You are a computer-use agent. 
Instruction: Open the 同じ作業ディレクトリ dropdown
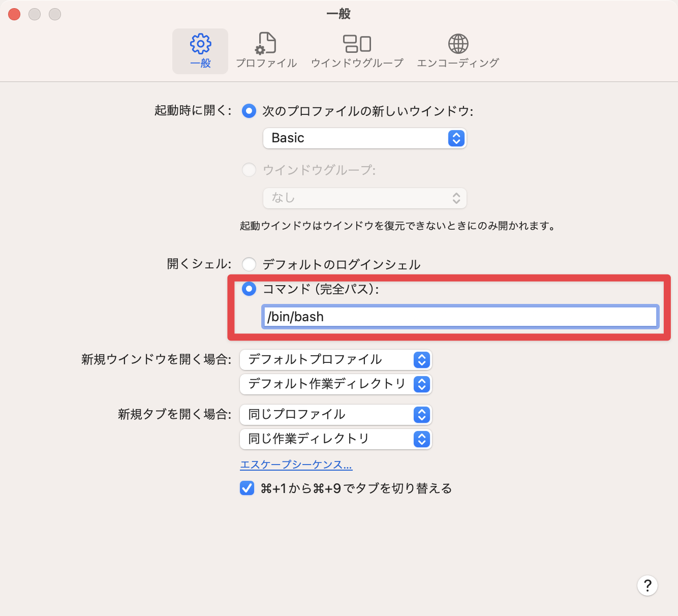tap(335, 439)
